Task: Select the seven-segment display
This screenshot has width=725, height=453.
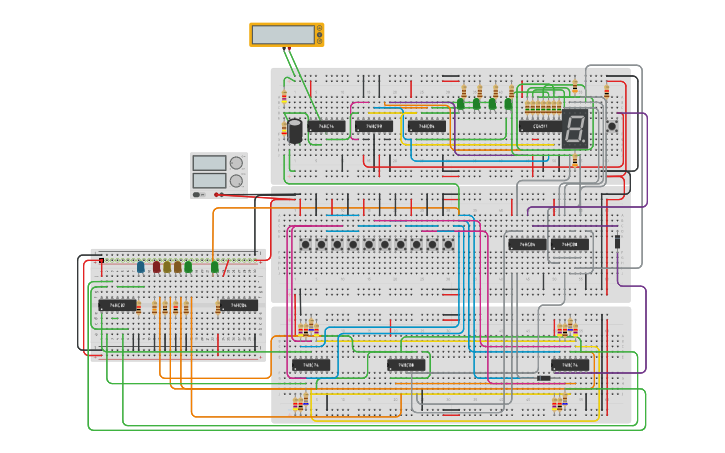Action: click(575, 128)
